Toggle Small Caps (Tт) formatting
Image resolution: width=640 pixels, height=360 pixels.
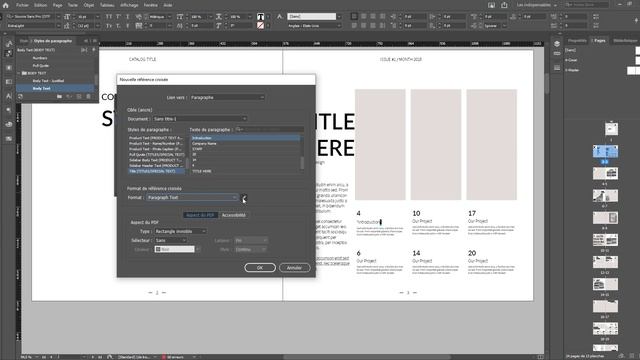pos(109,26)
